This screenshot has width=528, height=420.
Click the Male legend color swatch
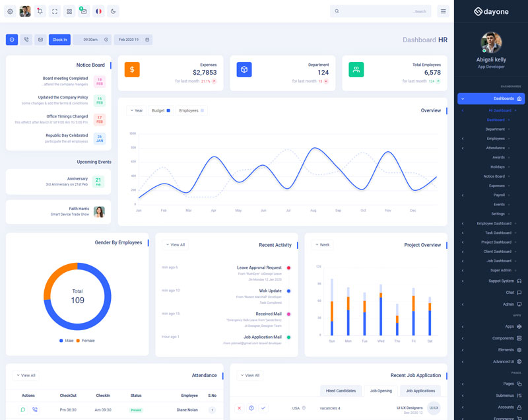pyautogui.click(x=61, y=340)
